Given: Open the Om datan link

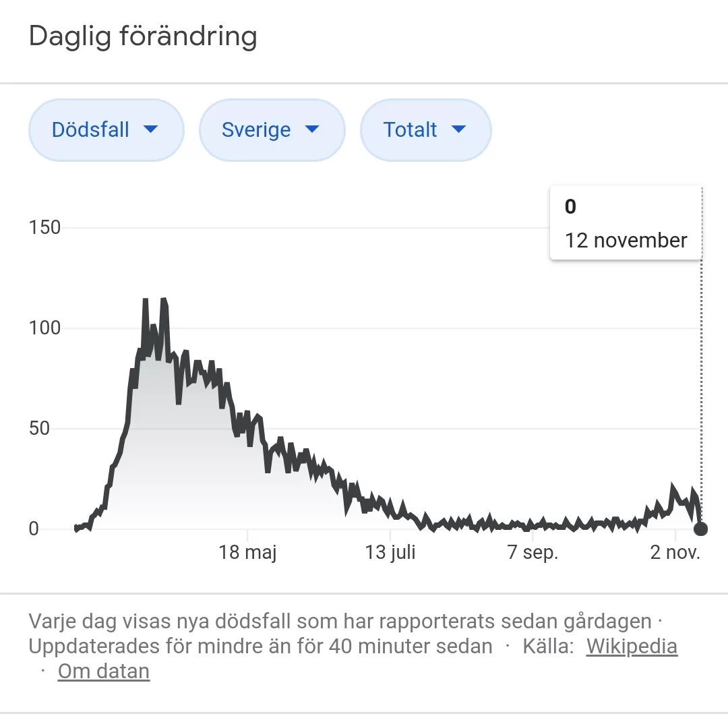Looking at the screenshot, I should coord(104,671).
